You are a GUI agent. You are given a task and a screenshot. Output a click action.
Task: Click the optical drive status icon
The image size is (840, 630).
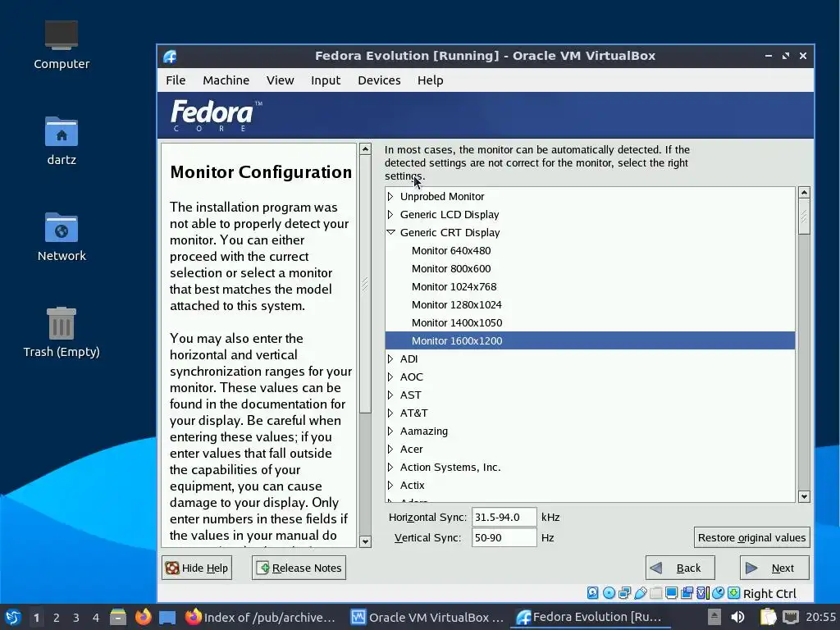(609, 593)
